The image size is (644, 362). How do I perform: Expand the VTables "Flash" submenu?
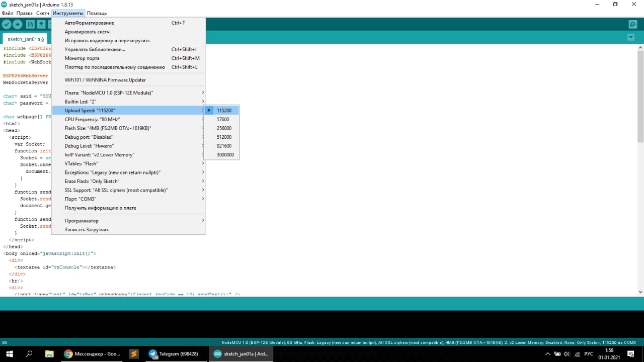click(129, 163)
